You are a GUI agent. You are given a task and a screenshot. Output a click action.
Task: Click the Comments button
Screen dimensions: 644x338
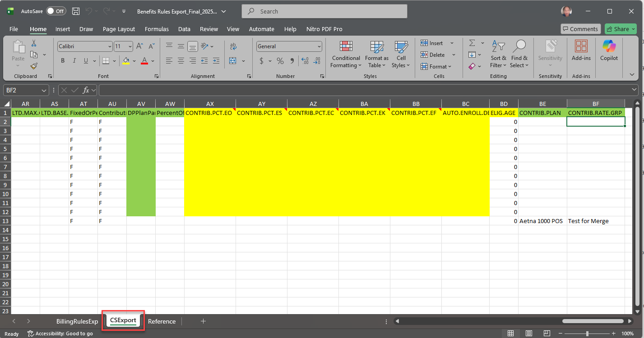coord(580,29)
